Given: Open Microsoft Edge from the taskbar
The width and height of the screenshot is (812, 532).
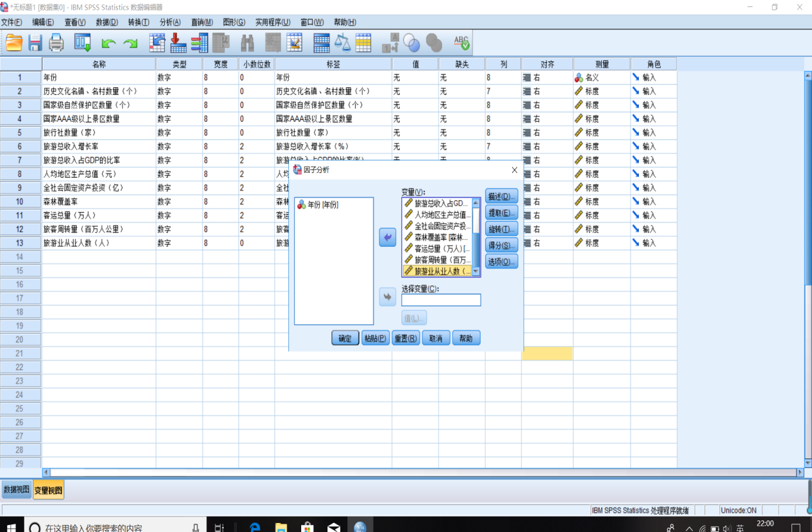Looking at the screenshot, I should [254, 527].
